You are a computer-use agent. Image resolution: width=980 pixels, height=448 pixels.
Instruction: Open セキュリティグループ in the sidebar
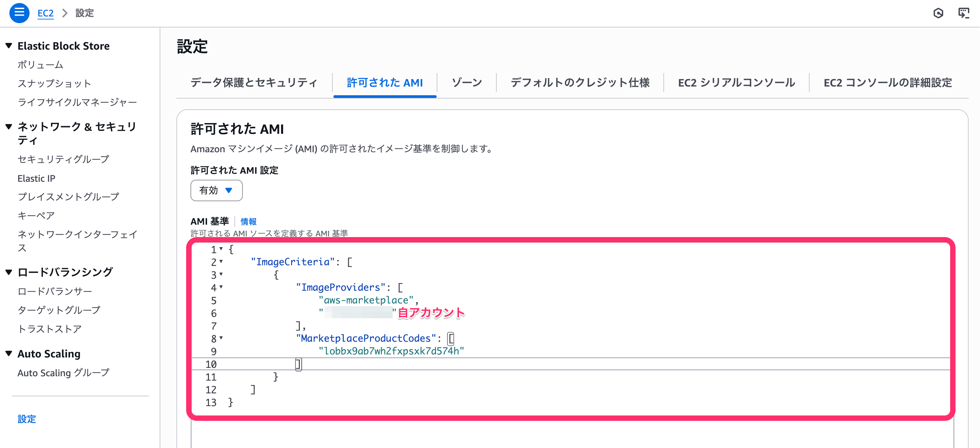(x=63, y=159)
